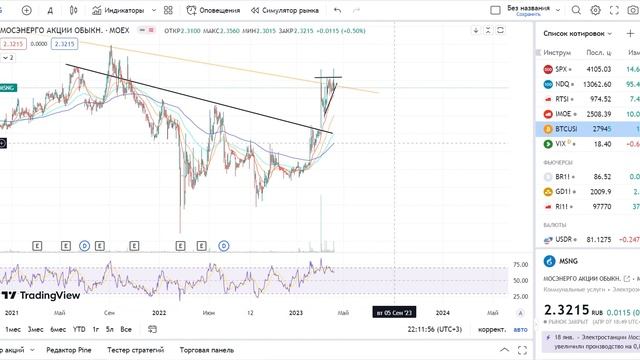Set range to 5л
This screenshot has height=360, width=640.
[x=109, y=329]
